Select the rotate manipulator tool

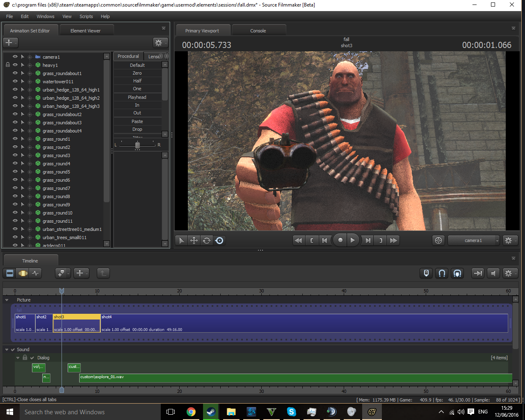[x=207, y=241]
